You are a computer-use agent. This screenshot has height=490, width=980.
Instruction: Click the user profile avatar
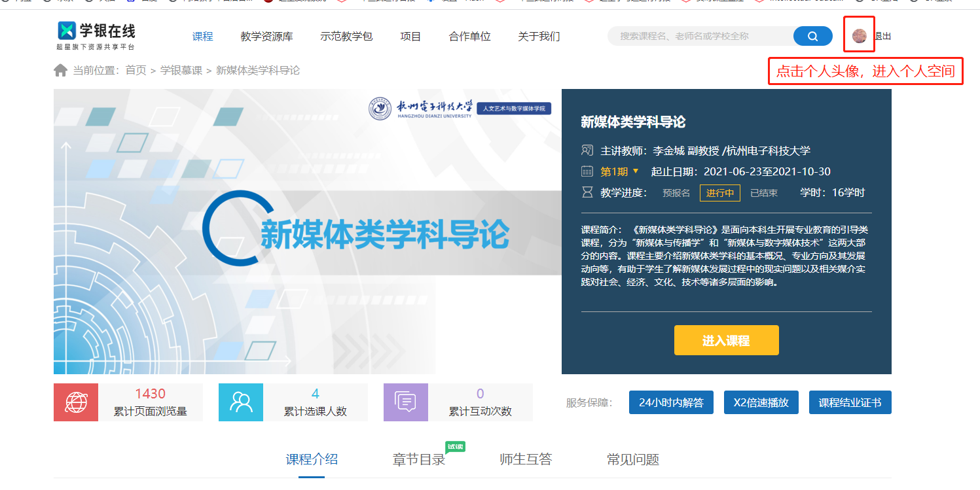coord(859,36)
